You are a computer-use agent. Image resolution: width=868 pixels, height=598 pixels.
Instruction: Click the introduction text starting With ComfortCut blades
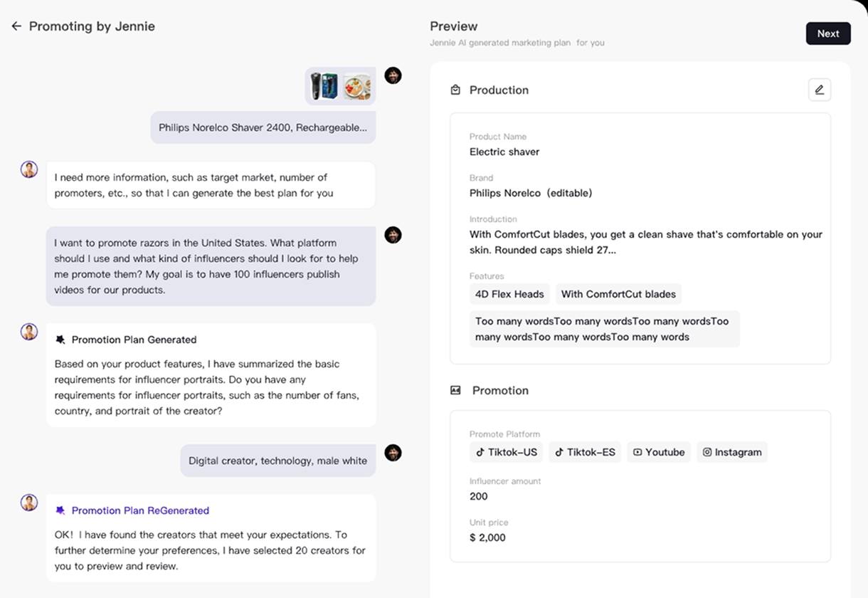tap(646, 242)
